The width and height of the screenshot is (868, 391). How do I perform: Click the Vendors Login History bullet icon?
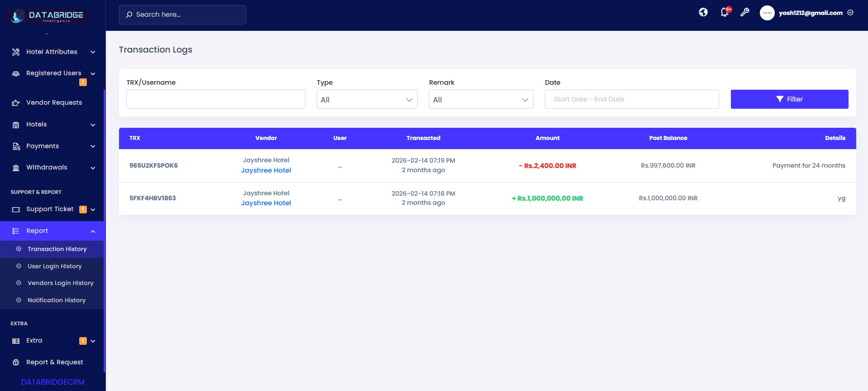coord(19,283)
